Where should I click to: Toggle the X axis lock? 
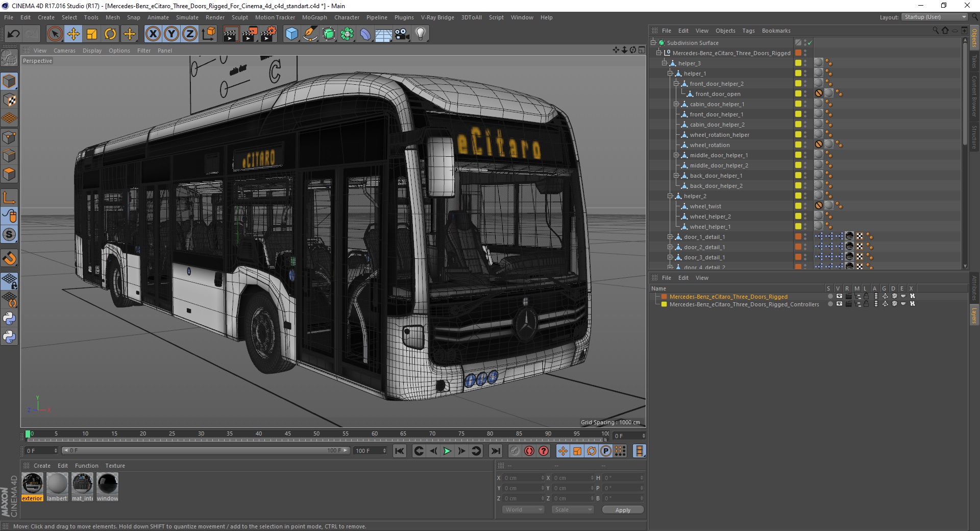153,34
